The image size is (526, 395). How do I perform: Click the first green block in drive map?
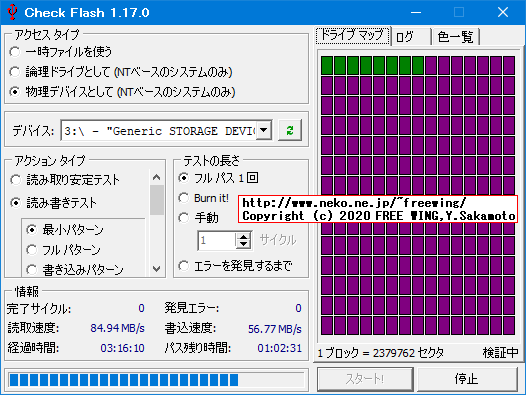[x=327, y=65]
